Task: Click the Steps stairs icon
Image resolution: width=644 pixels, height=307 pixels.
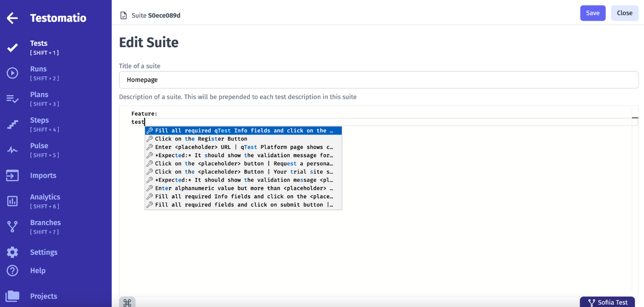Action: (13, 125)
